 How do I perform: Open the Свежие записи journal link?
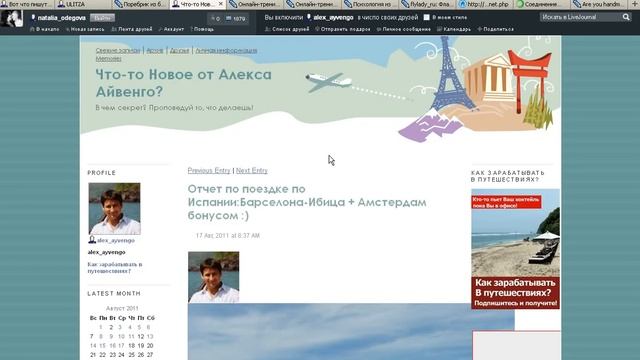tap(118, 51)
